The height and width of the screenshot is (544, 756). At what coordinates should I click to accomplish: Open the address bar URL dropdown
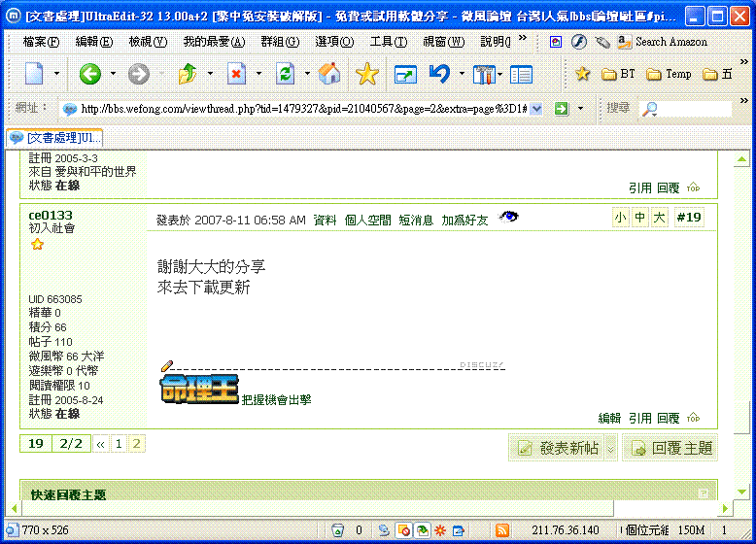(x=535, y=109)
